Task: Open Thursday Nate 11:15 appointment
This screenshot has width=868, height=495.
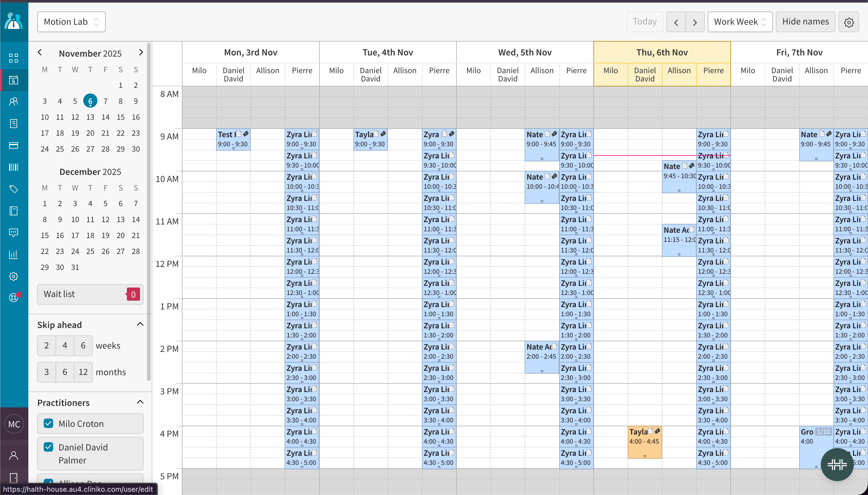Action: [679, 240]
